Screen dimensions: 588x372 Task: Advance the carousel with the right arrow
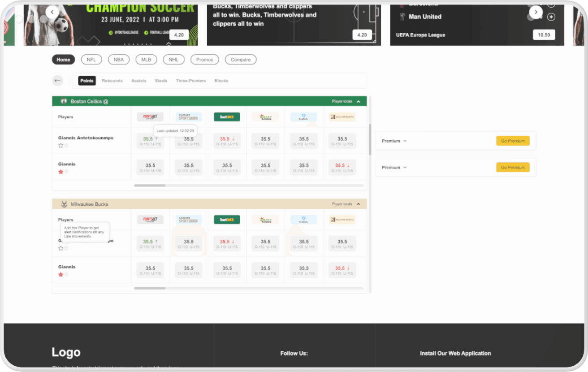(536, 12)
